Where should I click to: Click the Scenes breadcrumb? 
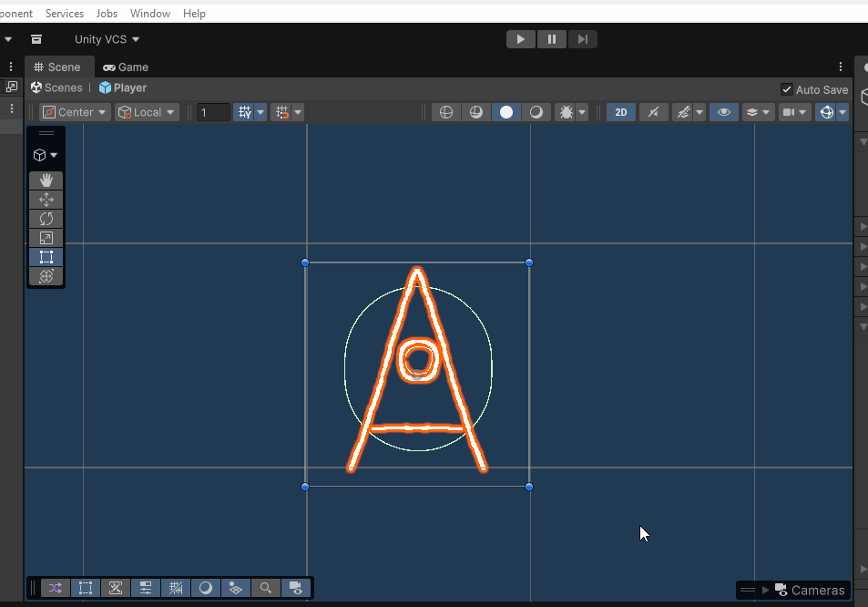[56, 87]
